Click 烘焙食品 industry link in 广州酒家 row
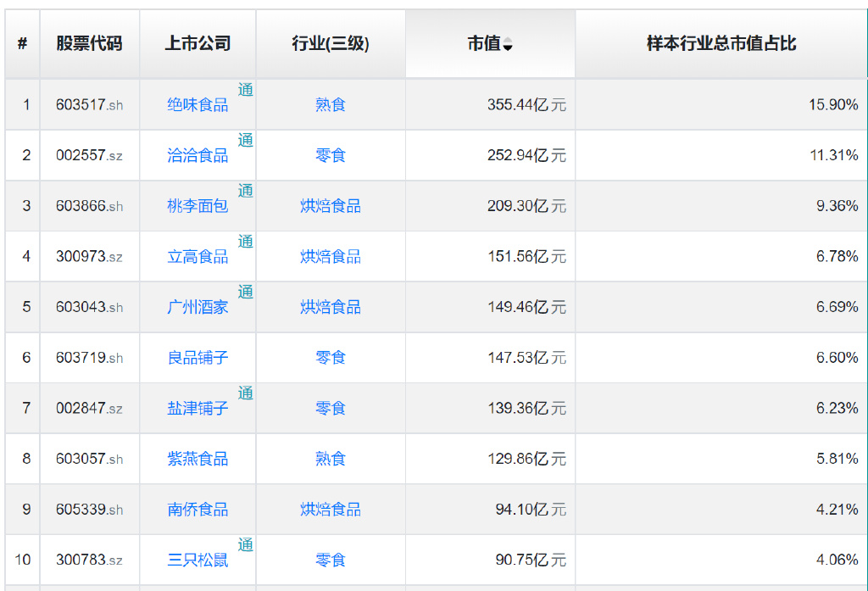 331,307
